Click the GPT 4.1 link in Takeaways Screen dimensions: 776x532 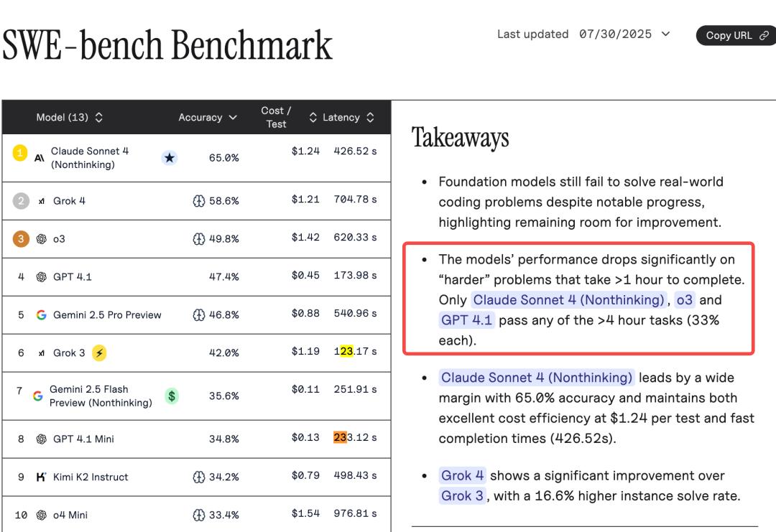tap(466, 320)
